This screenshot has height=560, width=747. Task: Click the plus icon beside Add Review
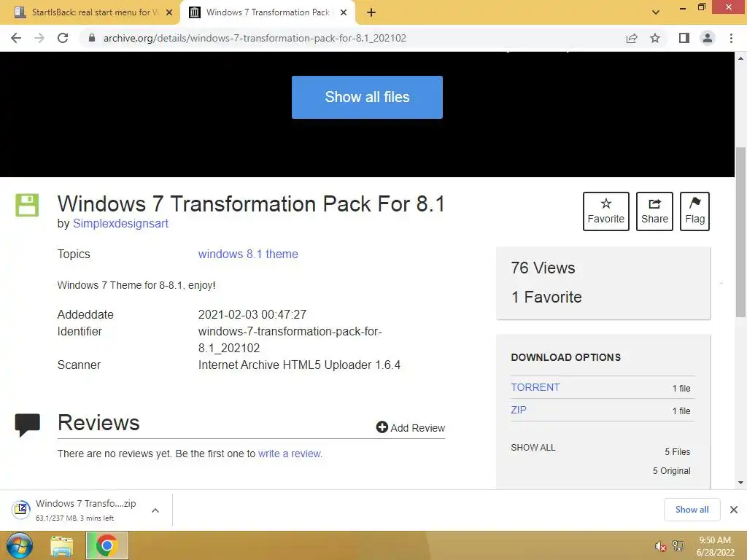pyautogui.click(x=382, y=427)
